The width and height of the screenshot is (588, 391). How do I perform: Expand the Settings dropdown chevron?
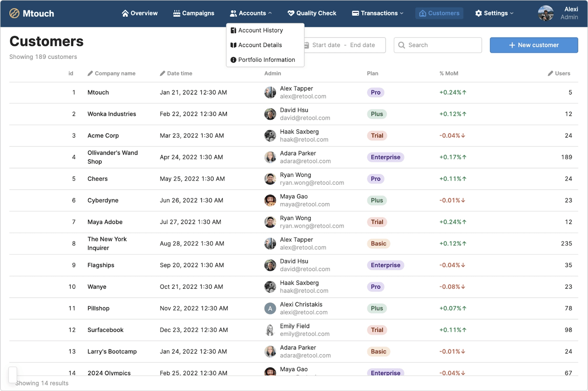512,13
